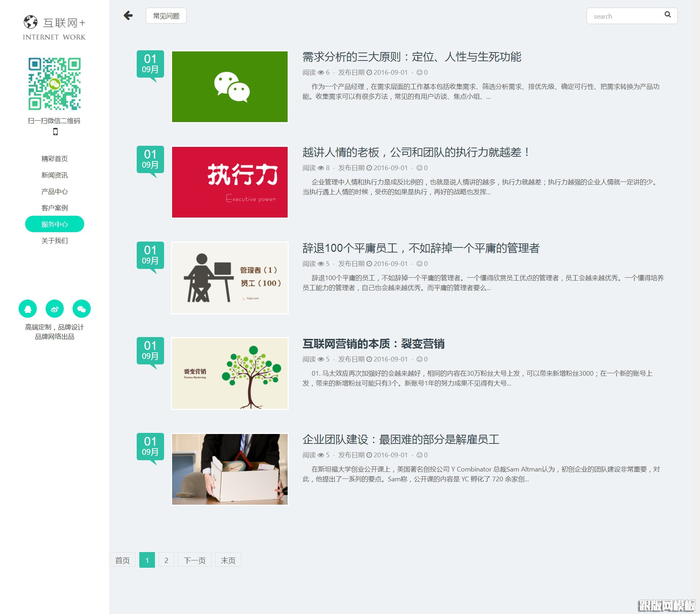This screenshot has width=700, height=614.
Task: Click the clock icon beside date 2016-09-01
Action: click(x=369, y=168)
